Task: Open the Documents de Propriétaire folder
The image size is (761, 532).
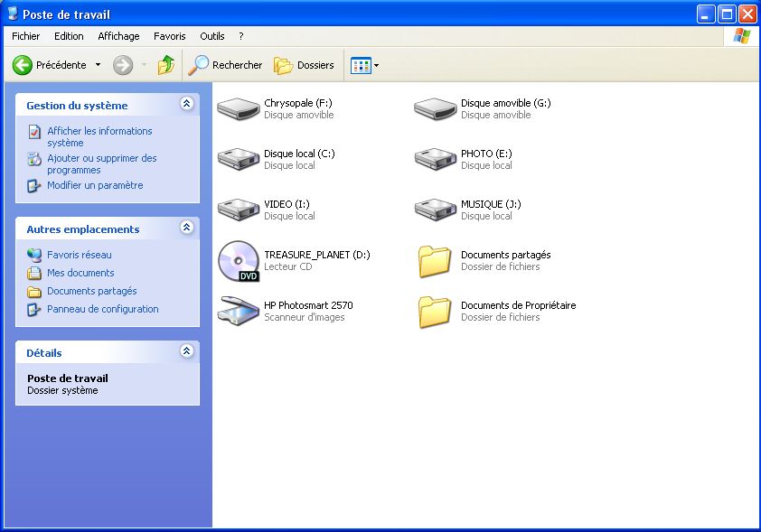Action: pos(435,312)
